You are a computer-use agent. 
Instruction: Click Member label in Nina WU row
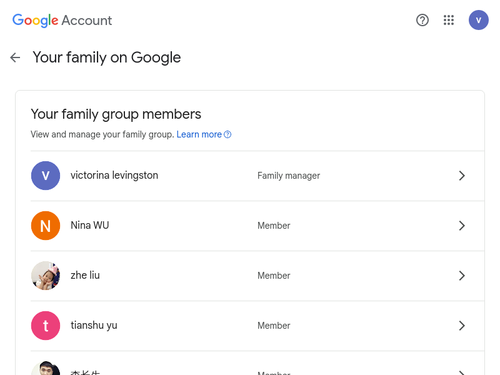pyautogui.click(x=274, y=226)
